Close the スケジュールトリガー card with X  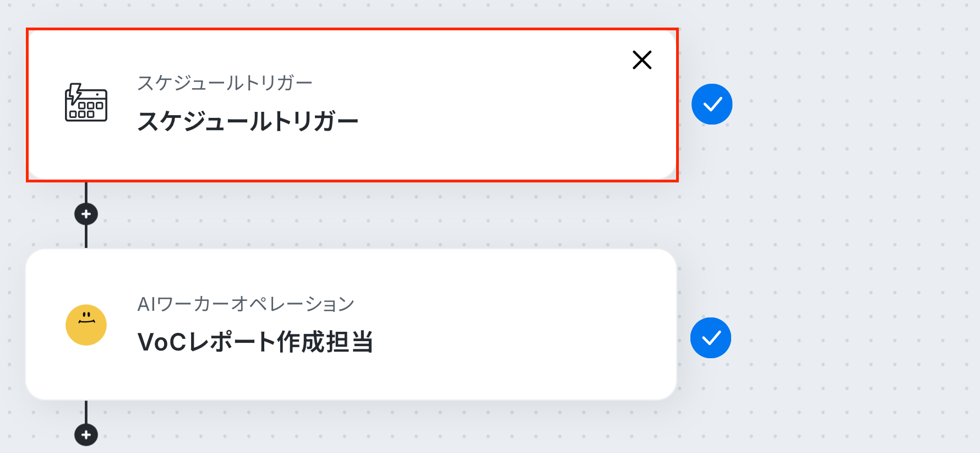tap(642, 60)
